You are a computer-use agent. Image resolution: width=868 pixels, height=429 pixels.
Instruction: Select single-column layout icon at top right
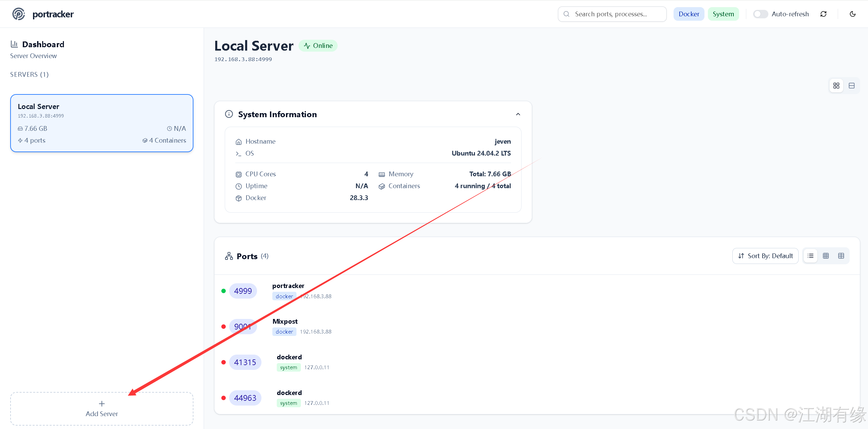[851, 86]
